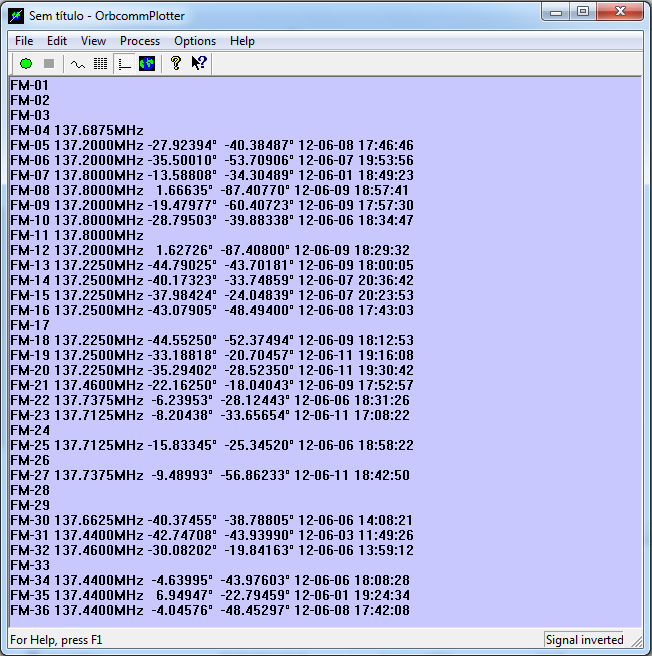Click the OrbcommPlotter title bar app icon
Image resolution: width=652 pixels, height=656 pixels.
tap(16, 16)
